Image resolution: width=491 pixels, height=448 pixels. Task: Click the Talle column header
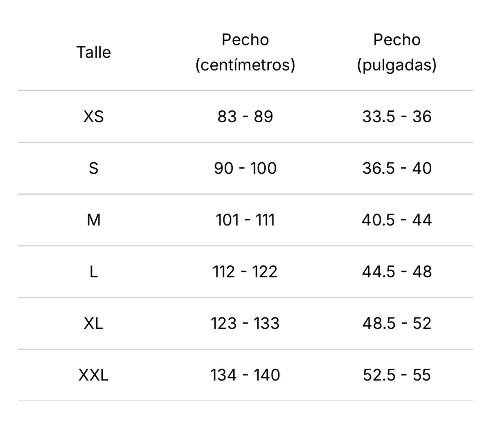tap(94, 52)
